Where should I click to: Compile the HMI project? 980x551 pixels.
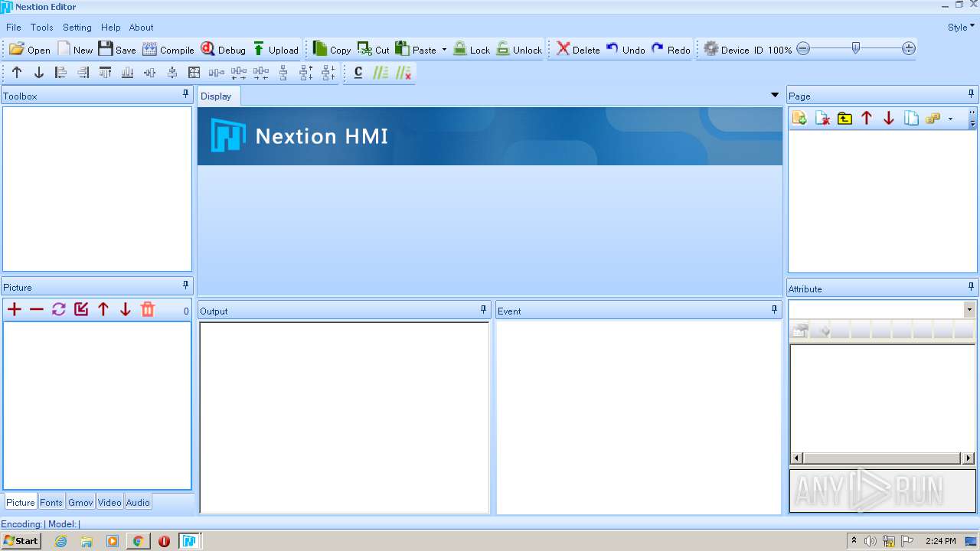click(x=168, y=49)
